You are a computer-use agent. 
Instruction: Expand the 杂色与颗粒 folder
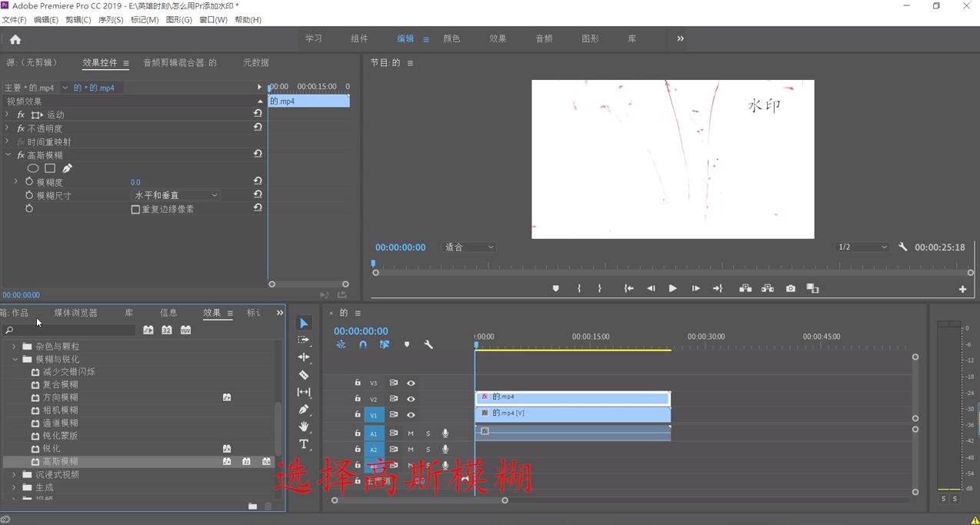pos(14,347)
